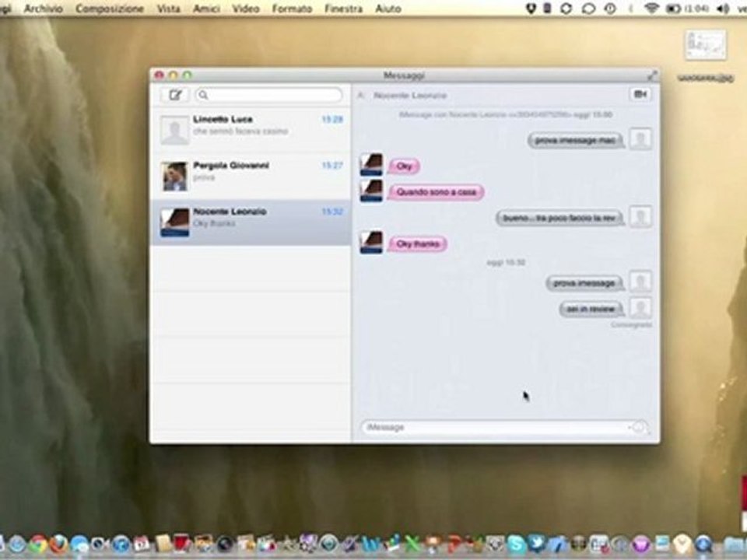This screenshot has height=560, width=747.
Task: Click the "Oky thanks" message bubble
Action: coord(418,243)
